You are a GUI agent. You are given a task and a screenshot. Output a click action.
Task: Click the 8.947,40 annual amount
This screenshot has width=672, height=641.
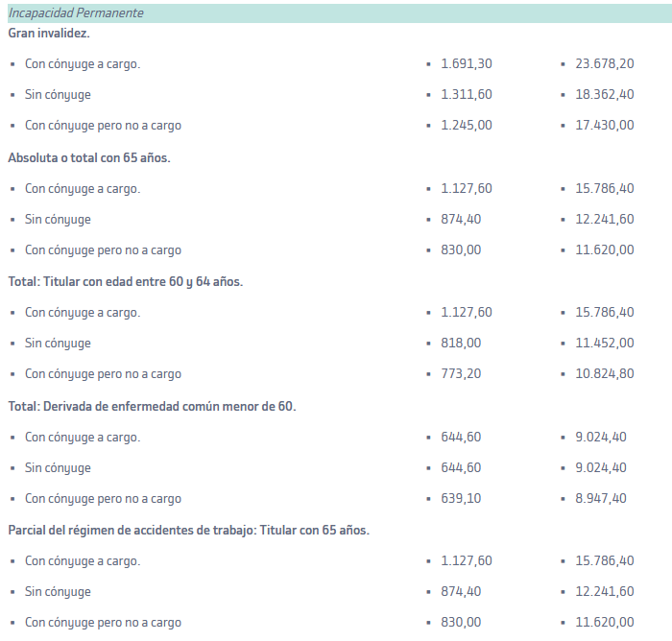pos(600,499)
